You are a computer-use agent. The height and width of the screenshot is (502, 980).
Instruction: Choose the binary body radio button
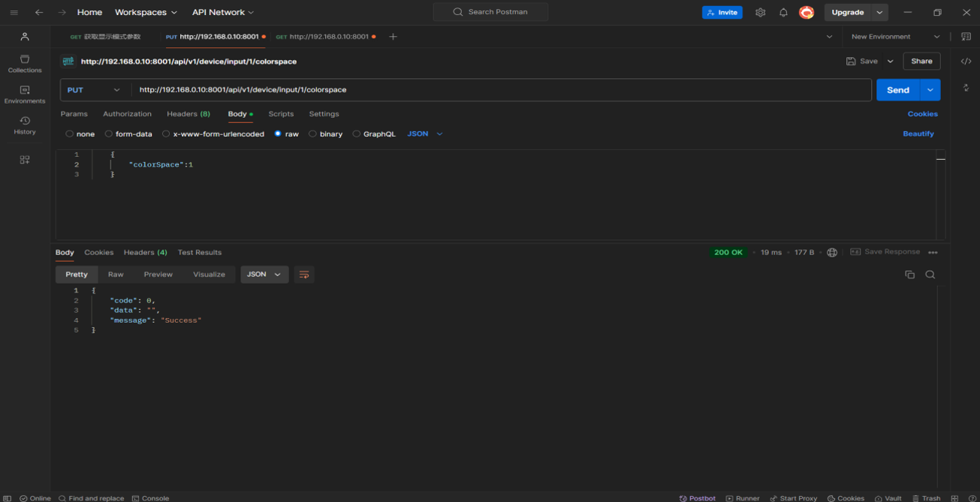[x=312, y=134]
